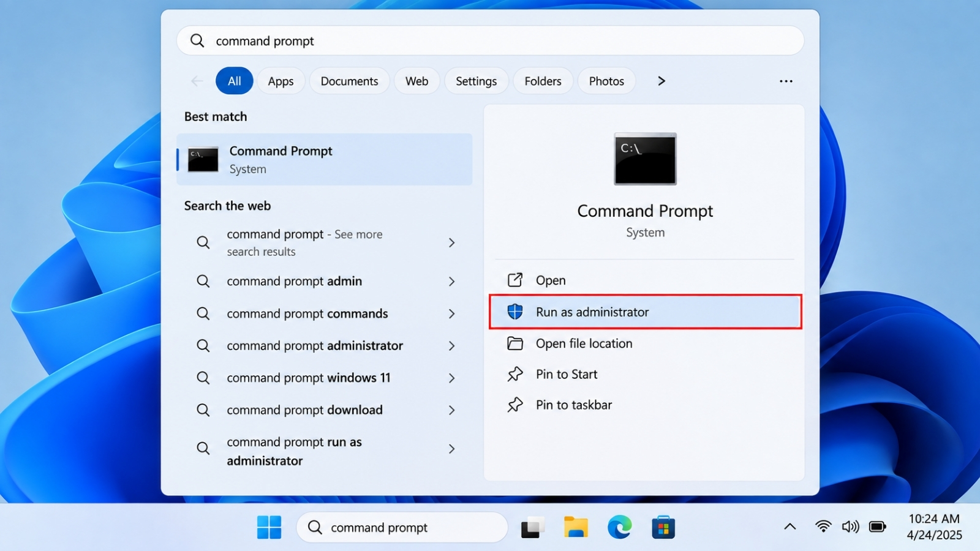This screenshot has width=980, height=551.
Task: Click the battery status icon
Action: point(878,527)
